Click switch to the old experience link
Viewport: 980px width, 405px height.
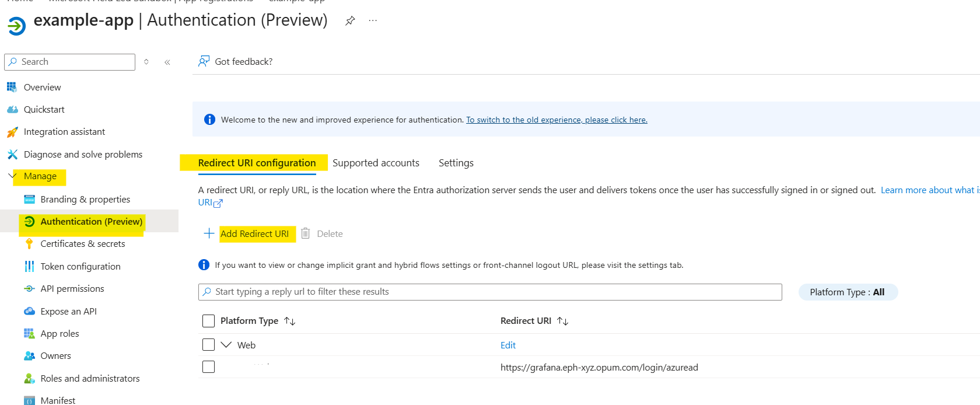(556, 120)
